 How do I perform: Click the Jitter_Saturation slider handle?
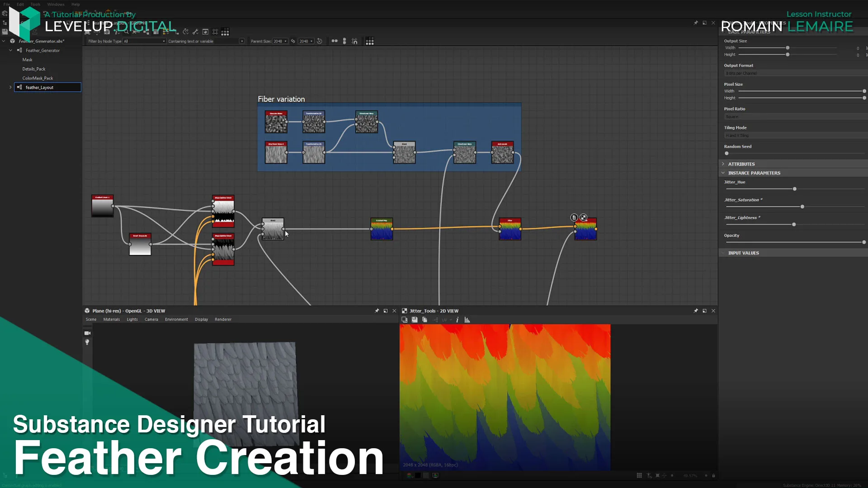coord(802,206)
